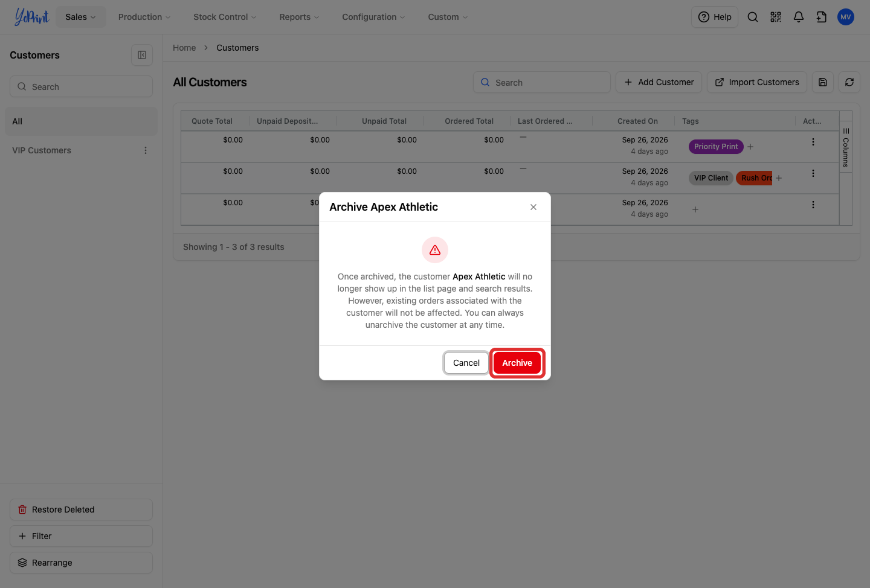
Task: Open the Reports menu
Action: click(299, 17)
